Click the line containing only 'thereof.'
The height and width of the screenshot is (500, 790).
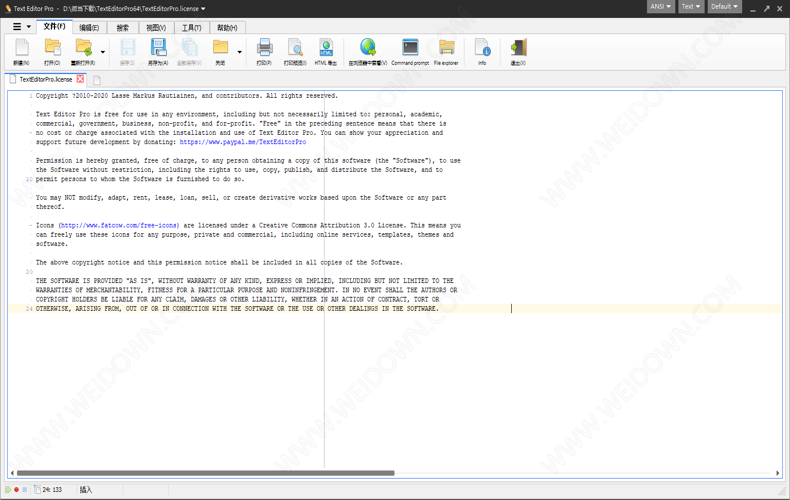tap(50, 207)
